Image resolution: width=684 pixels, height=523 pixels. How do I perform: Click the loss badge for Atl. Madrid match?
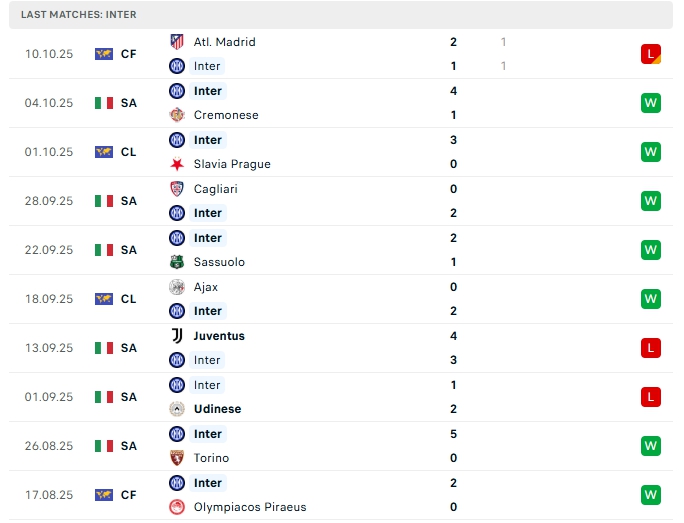pyautogui.click(x=651, y=54)
